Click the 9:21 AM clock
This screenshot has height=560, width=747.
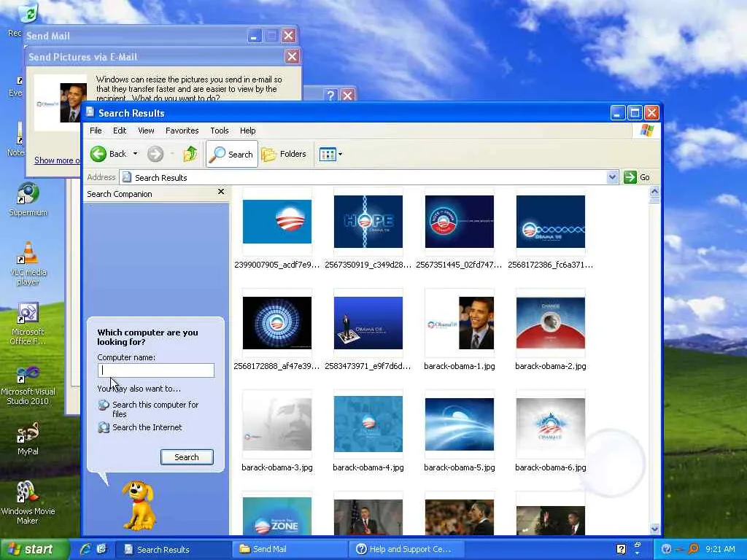click(x=720, y=549)
